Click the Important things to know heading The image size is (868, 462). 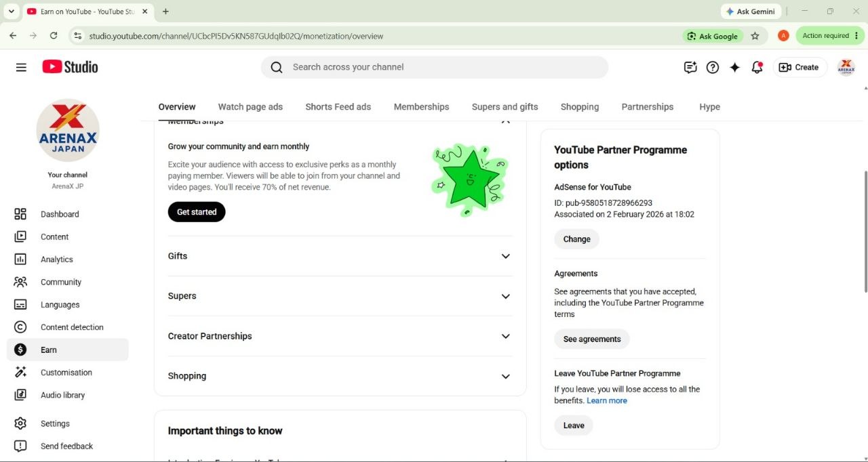click(x=225, y=431)
